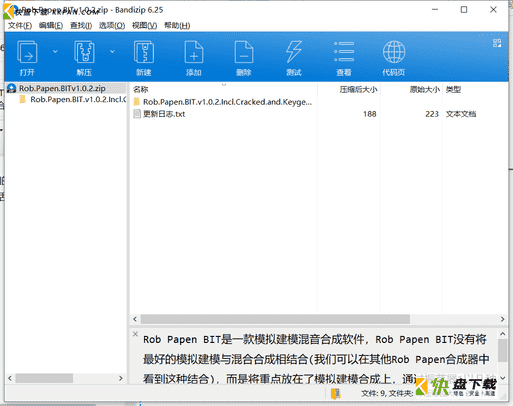Viewport: 513px width, 406px height.
Task: Click the text document icon of 更新日志.txt
Action: [137, 114]
